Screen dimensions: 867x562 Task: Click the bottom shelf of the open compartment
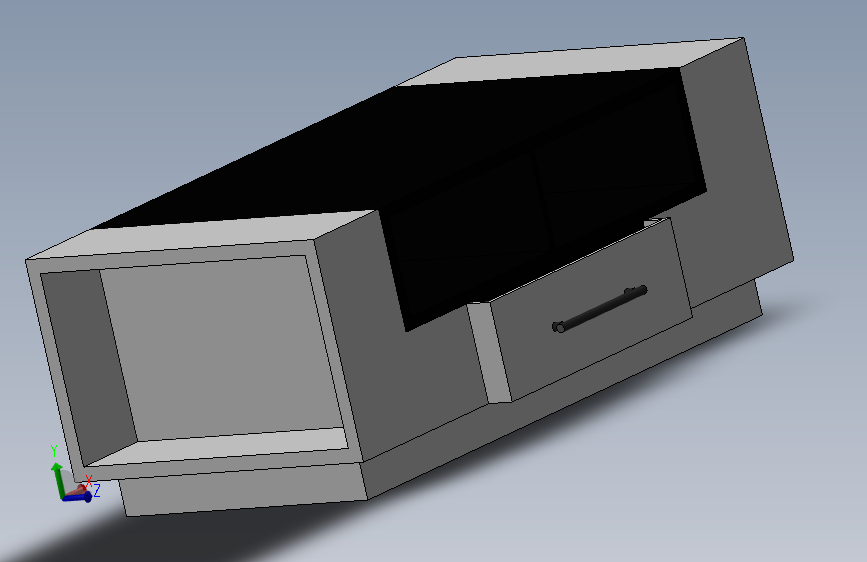pyautogui.click(x=218, y=445)
